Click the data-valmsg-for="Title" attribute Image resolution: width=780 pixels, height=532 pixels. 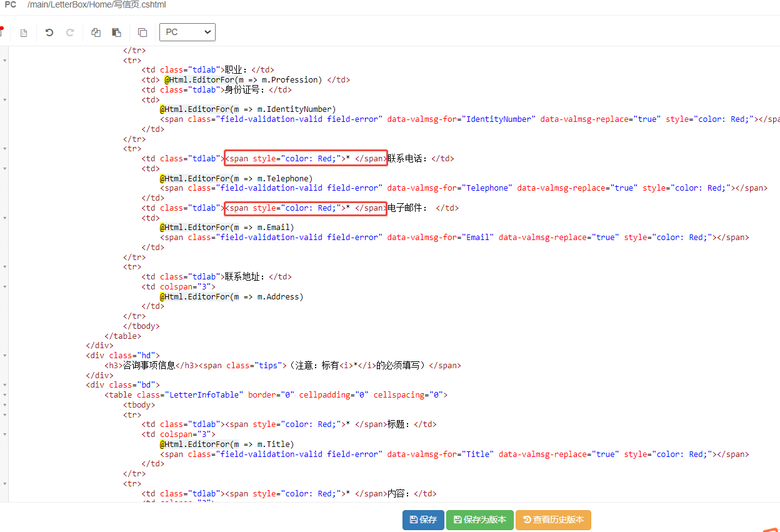click(x=441, y=454)
